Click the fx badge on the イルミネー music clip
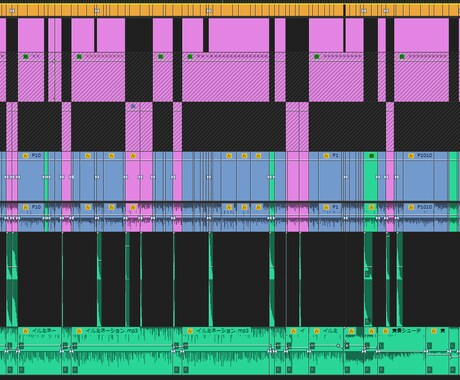Screen dimensions: 460x380 (26, 331)
